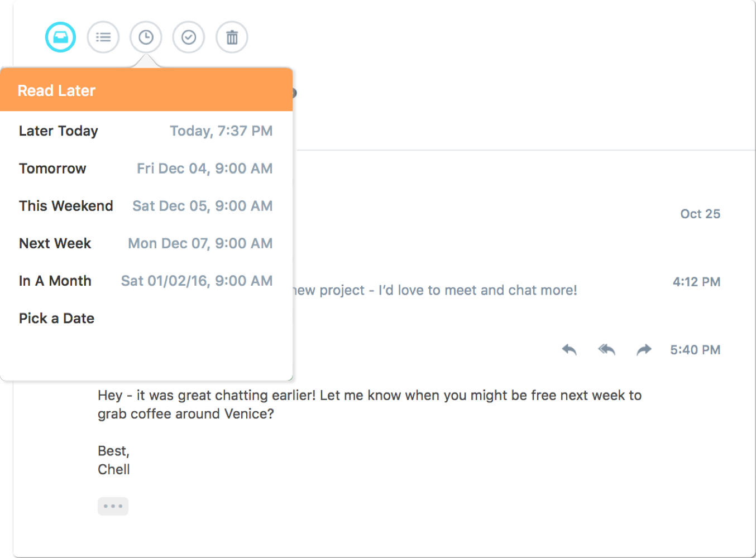Select In A Month option
The width and height of the screenshot is (756, 558).
pyautogui.click(x=146, y=281)
